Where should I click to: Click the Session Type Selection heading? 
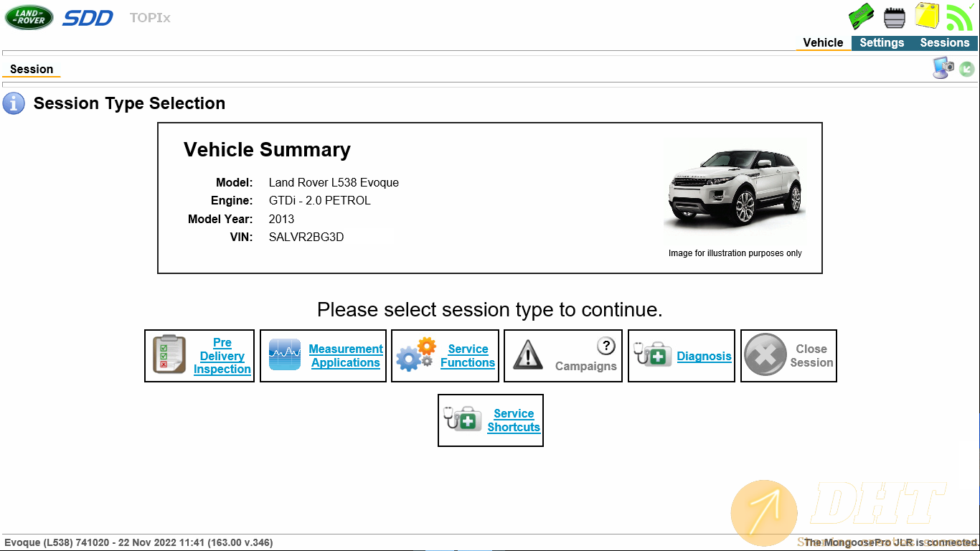[129, 103]
